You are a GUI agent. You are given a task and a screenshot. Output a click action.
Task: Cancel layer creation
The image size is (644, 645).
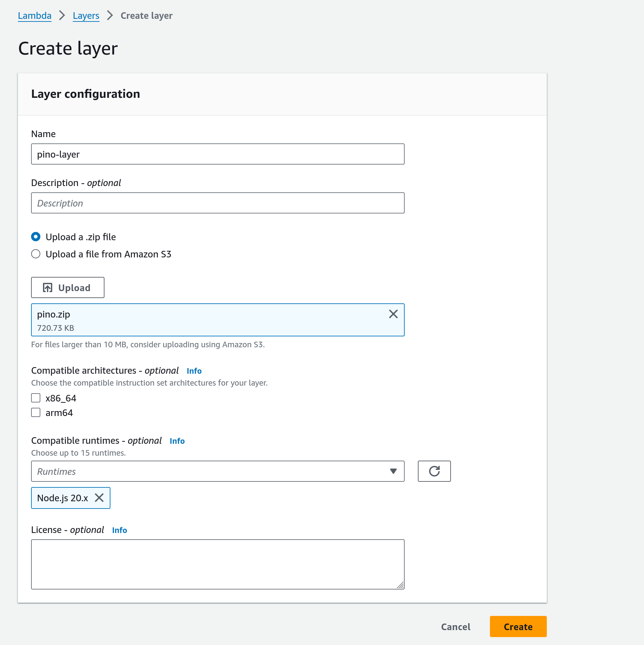coord(455,626)
